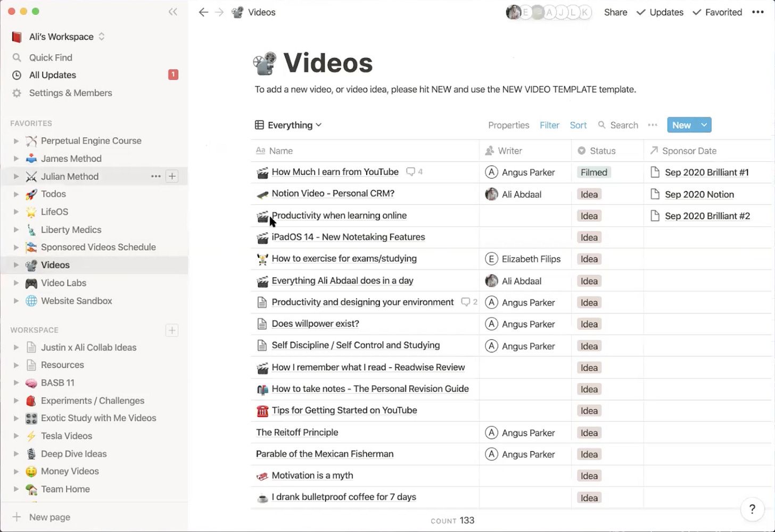Toggle the Updates following option
775x532 pixels.
660,12
